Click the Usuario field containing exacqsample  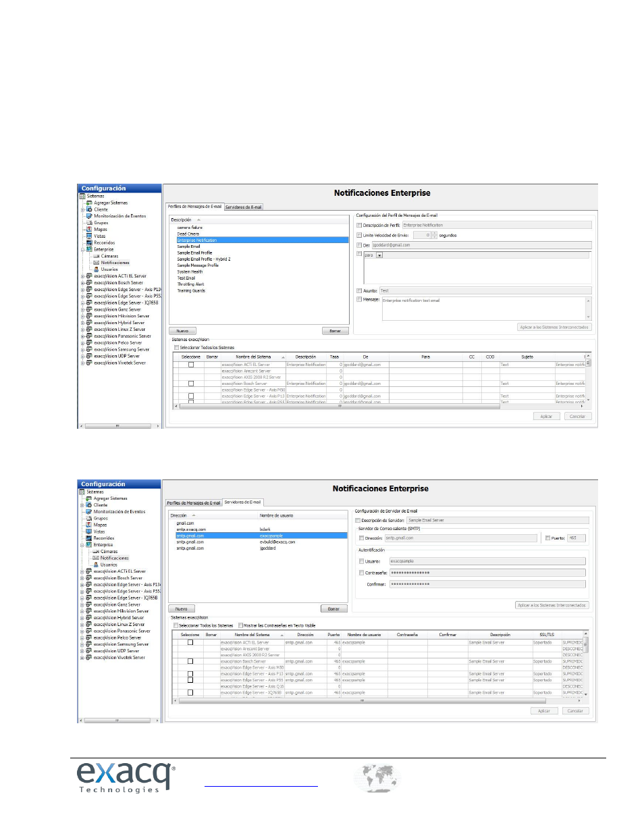[x=487, y=561]
